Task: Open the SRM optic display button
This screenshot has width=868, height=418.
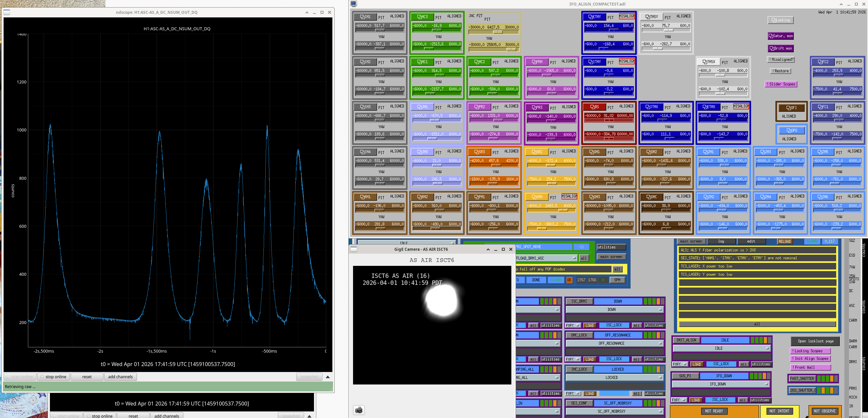Action: pyautogui.click(x=537, y=197)
